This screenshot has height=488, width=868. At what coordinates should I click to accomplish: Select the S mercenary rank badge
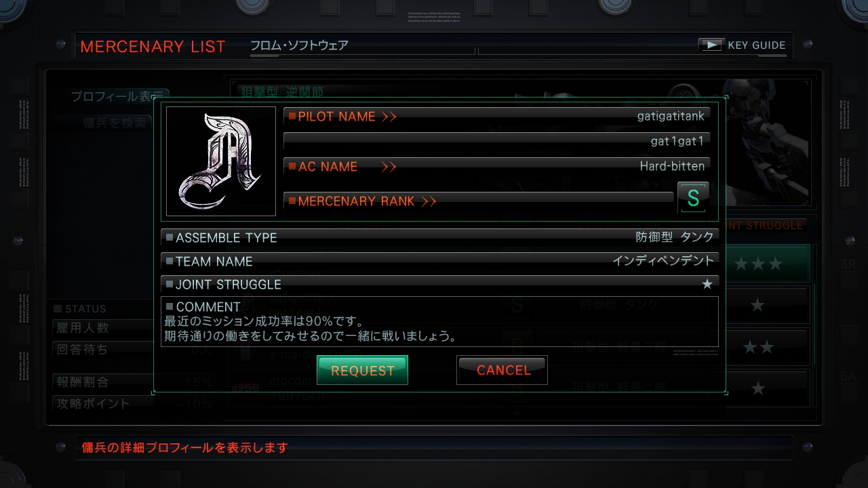(693, 198)
